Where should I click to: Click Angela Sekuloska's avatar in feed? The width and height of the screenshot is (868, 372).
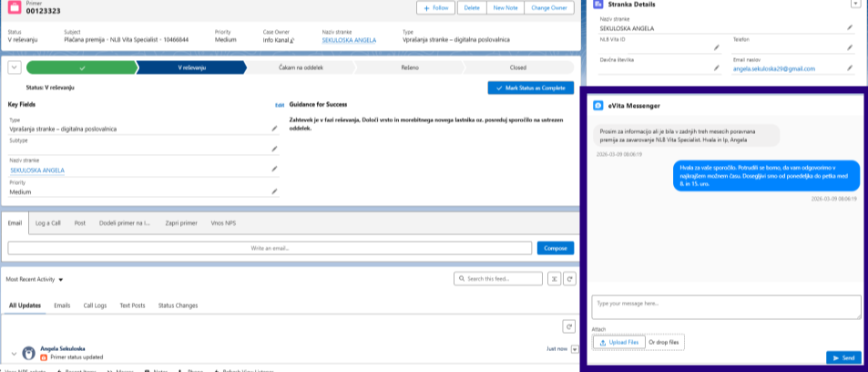(28, 353)
